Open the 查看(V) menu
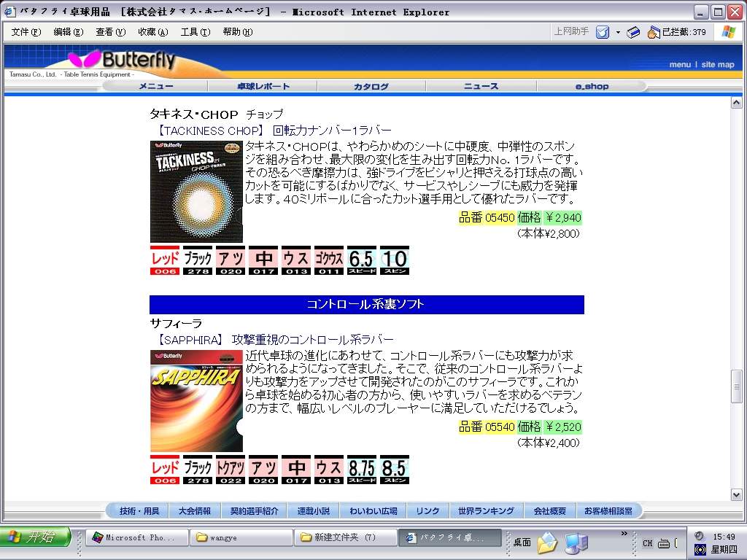Image resolution: width=747 pixels, height=560 pixels. coord(111,32)
